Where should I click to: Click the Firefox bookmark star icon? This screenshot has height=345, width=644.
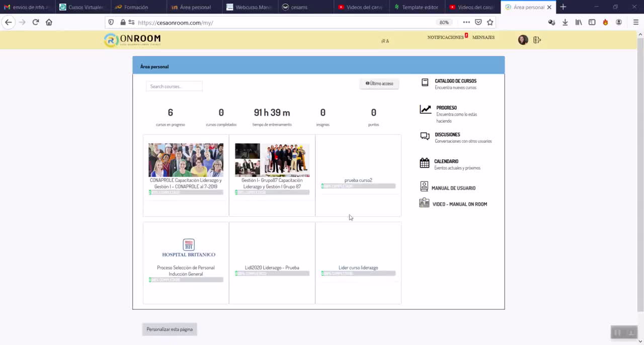(490, 22)
